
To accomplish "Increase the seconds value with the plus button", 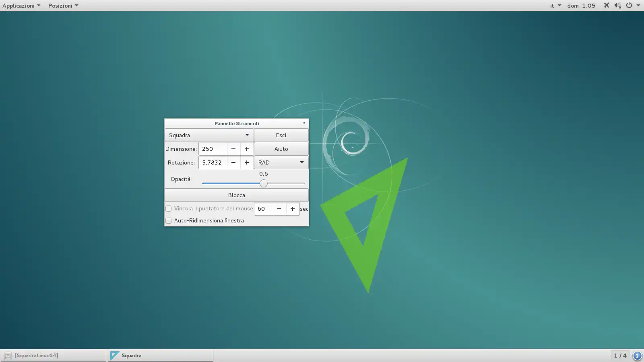I will point(293,209).
